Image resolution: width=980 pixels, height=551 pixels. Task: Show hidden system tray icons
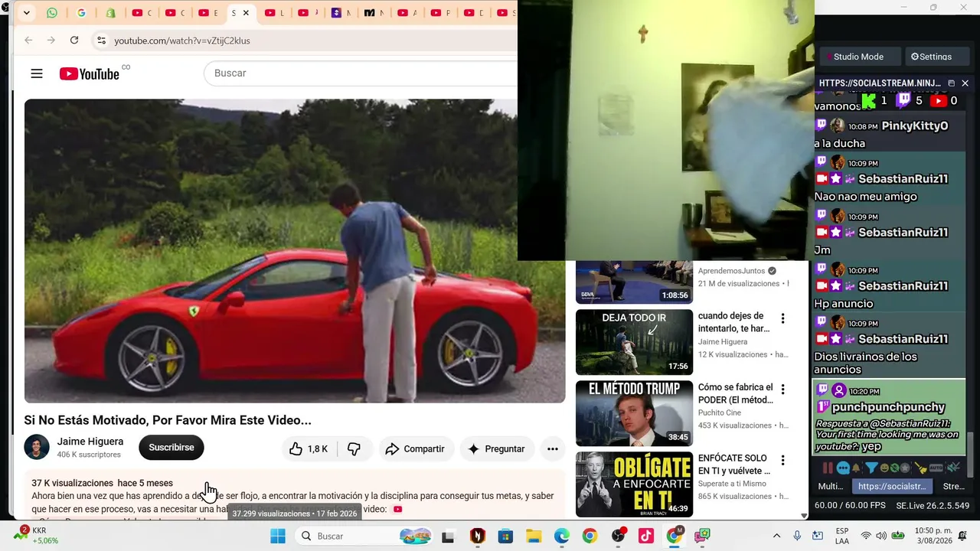(776, 536)
